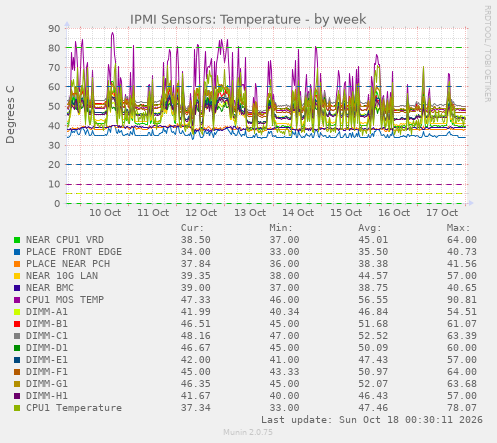The height and width of the screenshot is (443, 497).
Task: Click the 12 Oct date label
Action: tap(201, 213)
